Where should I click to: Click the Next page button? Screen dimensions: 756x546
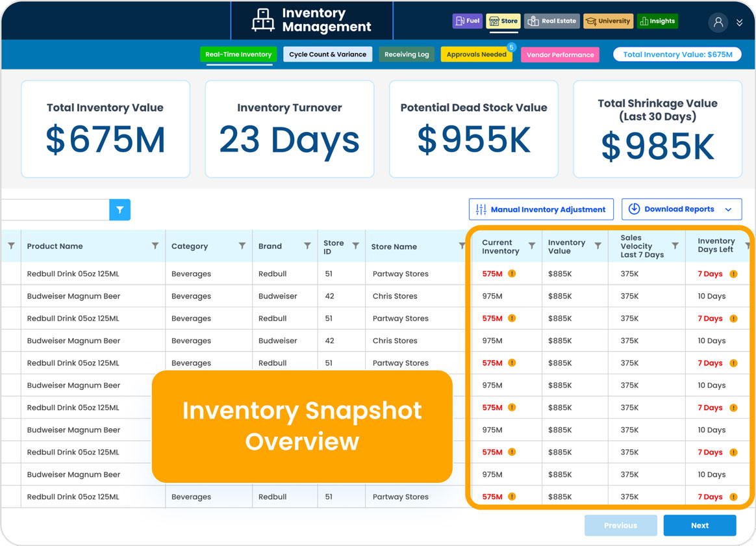(x=699, y=525)
